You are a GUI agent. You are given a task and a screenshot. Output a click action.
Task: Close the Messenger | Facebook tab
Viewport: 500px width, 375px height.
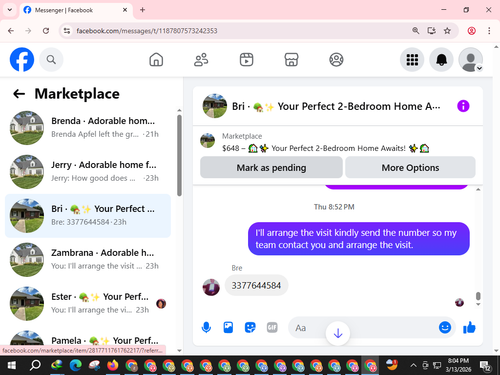(125, 10)
